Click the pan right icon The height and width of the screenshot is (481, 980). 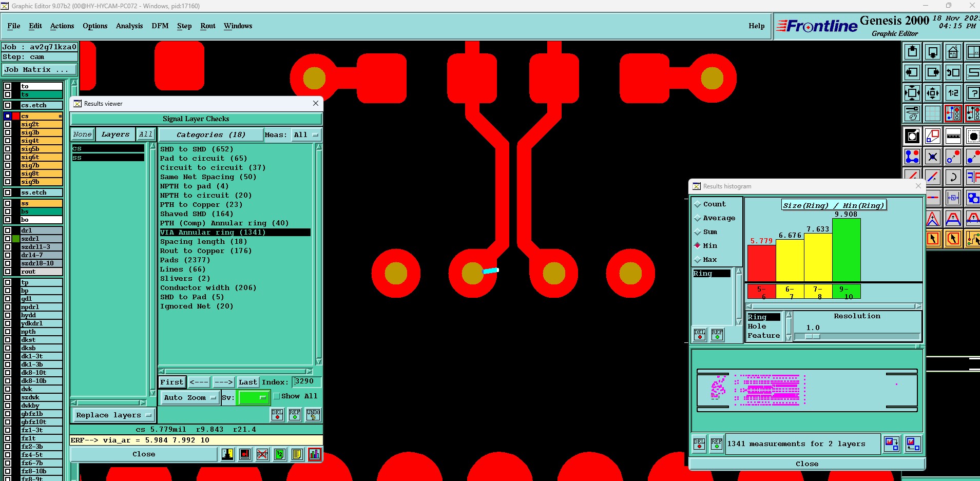[x=933, y=72]
